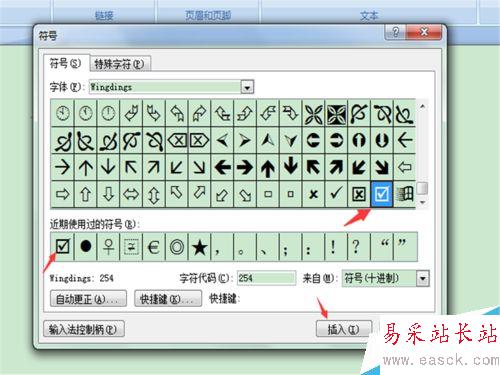Choose recent euro sign symbol
Viewport: 500px width, 375px height.
[x=154, y=247]
